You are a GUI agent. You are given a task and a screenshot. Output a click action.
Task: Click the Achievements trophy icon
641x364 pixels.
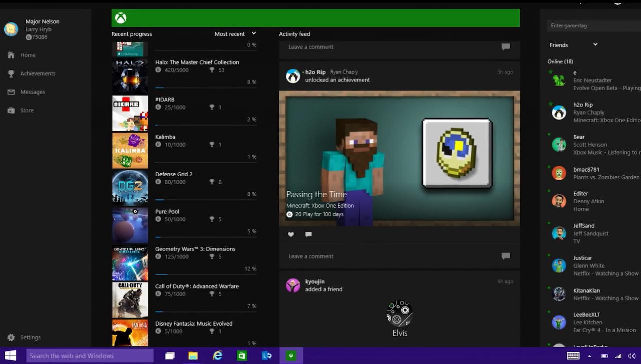pyautogui.click(x=11, y=73)
